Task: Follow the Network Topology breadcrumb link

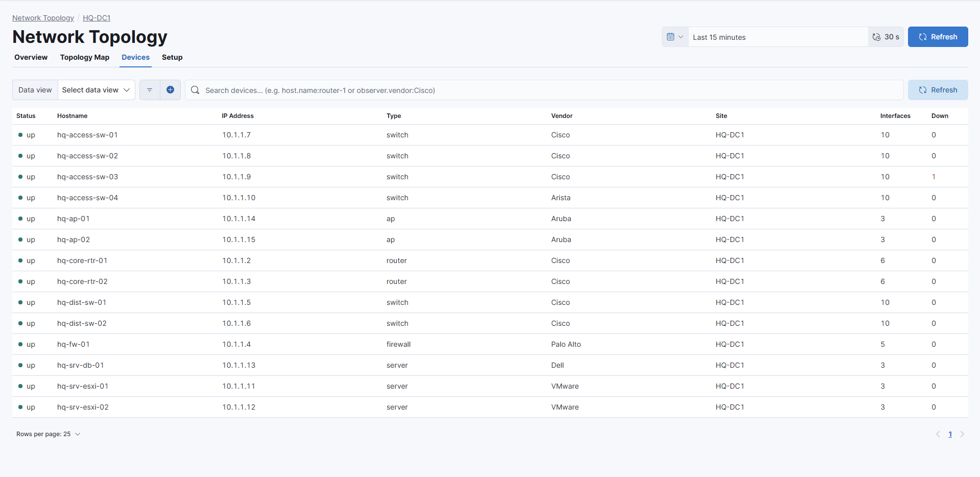Action: pos(43,18)
